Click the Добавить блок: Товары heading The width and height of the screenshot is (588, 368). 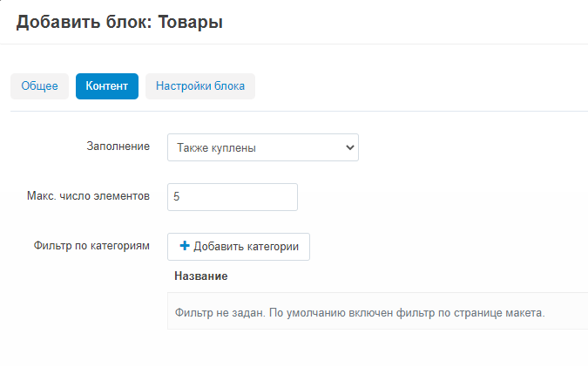pyautogui.click(x=119, y=23)
